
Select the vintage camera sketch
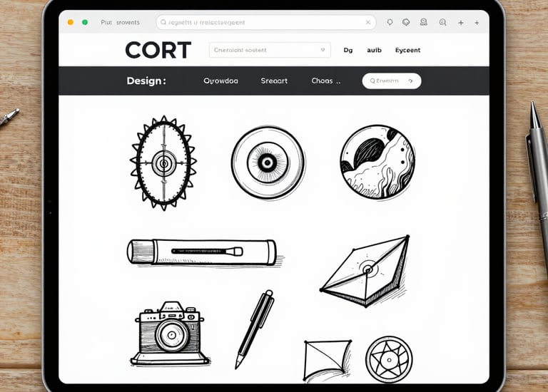point(170,334)
